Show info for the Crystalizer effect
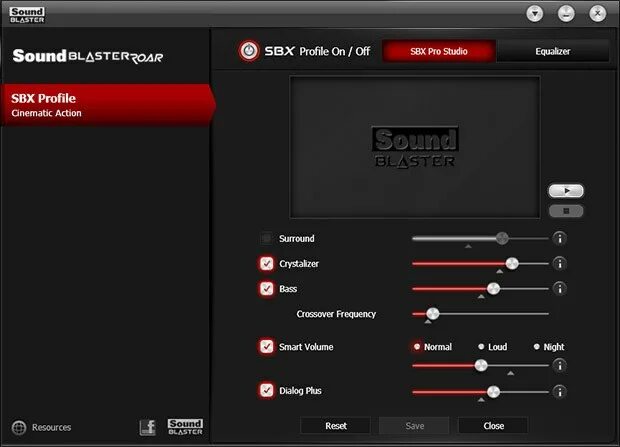This screenshot has height=447, width=620. pyautogui.click(x=560, y=263)
